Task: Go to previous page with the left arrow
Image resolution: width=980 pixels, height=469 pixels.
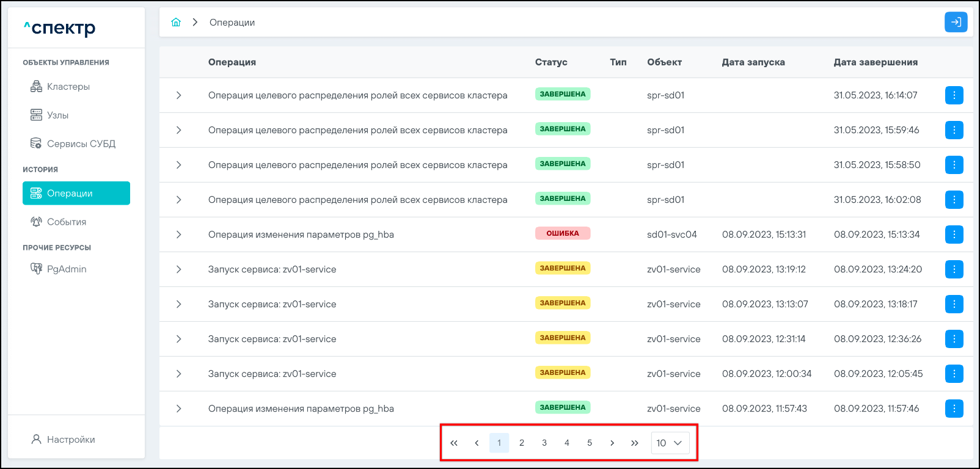Action: point(477,443)
